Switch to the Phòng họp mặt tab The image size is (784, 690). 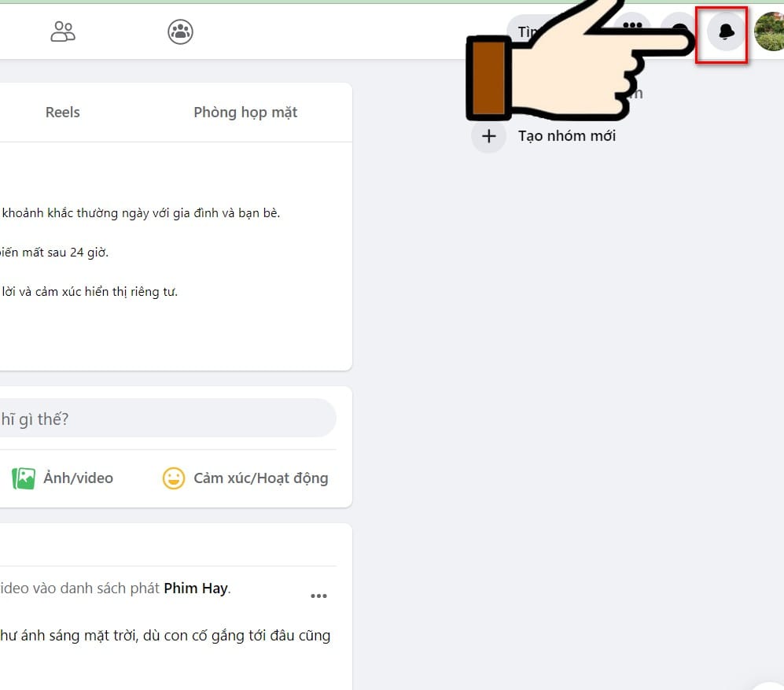pos(245,113)
